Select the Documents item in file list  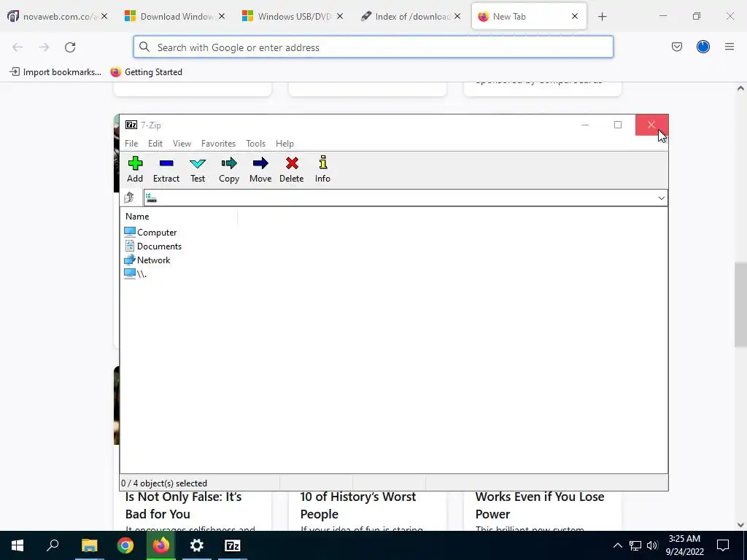153,246
